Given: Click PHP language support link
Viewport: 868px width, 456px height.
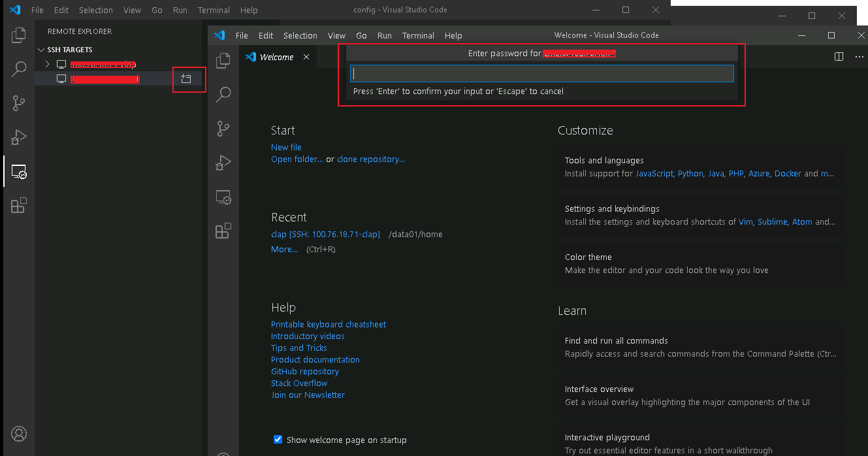Looking at the screenshot, I should coord(736,174).
